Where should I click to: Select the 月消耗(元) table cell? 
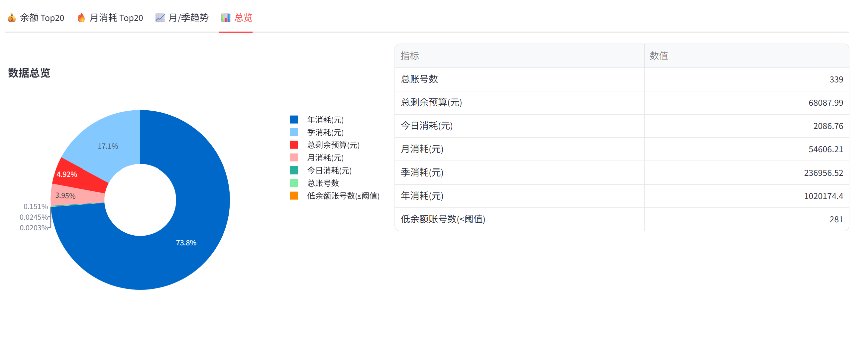point(519,149)
